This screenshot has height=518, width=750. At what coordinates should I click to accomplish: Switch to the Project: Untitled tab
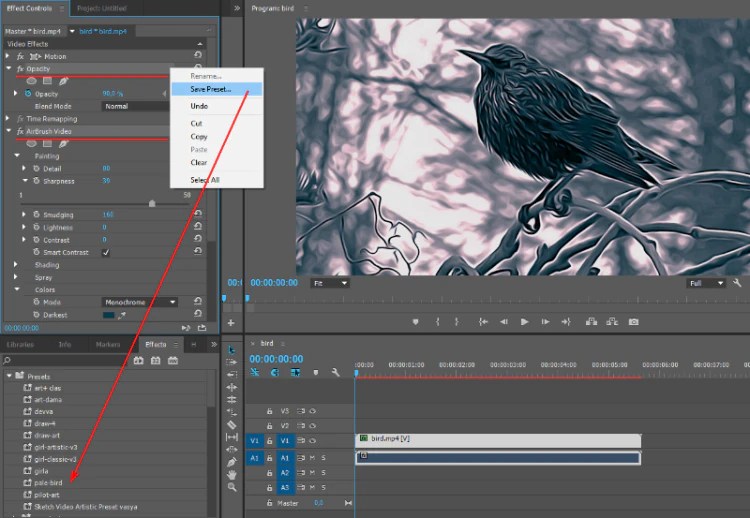point(102,8)
